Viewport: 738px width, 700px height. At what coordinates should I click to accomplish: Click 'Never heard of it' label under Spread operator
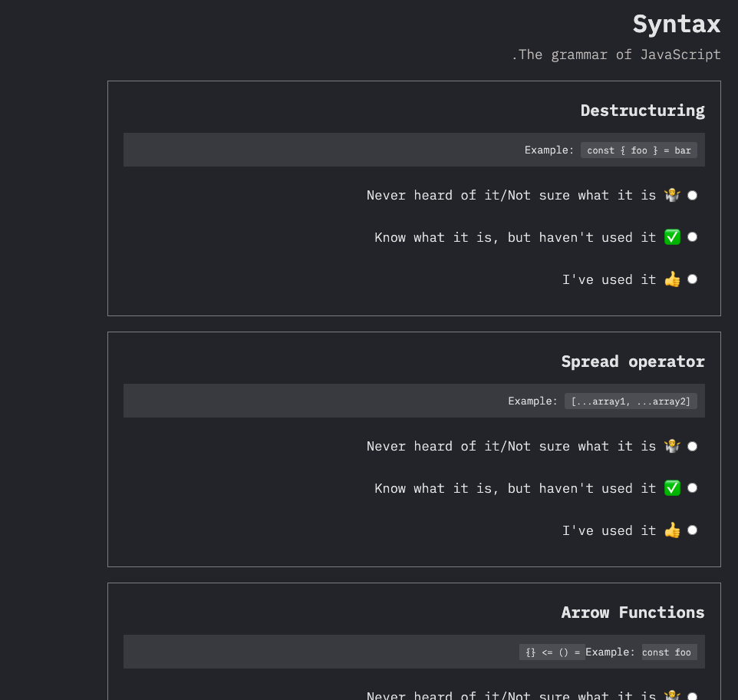pos(511,446)
